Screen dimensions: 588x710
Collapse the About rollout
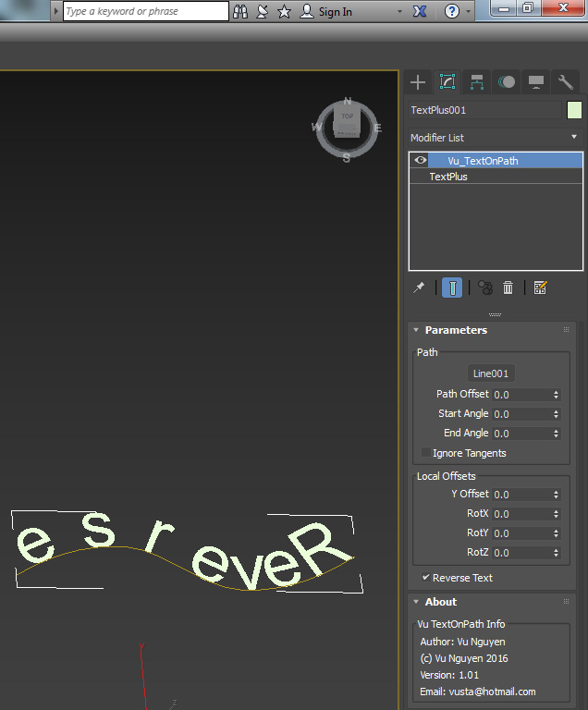416,602
